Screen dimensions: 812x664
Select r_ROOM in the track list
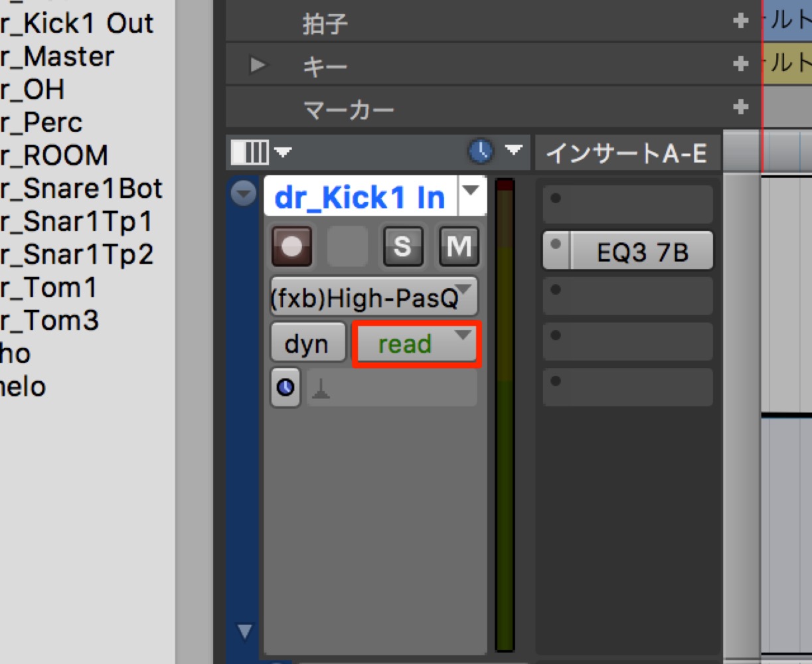coord(54,155)
